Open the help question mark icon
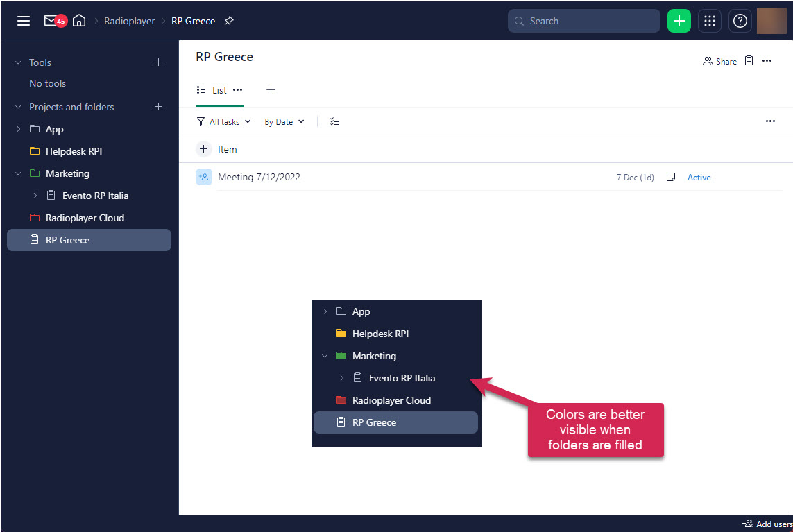 tap(740, 21)
